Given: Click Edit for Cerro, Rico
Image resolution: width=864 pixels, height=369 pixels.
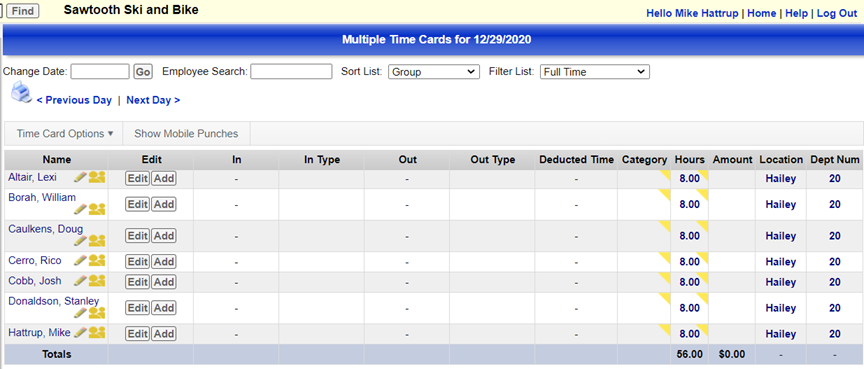Looking at the screenshot, I should pyautogui.click(x=137, y=262).
